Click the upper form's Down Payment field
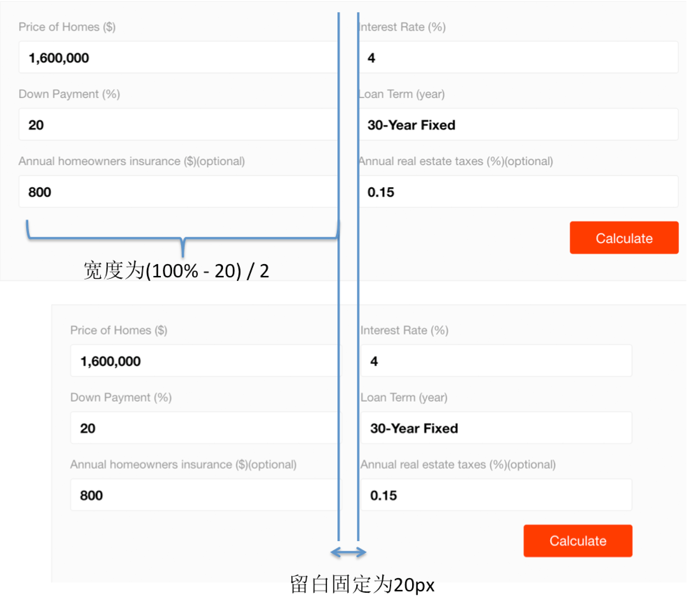 click(x=178, y=125)
